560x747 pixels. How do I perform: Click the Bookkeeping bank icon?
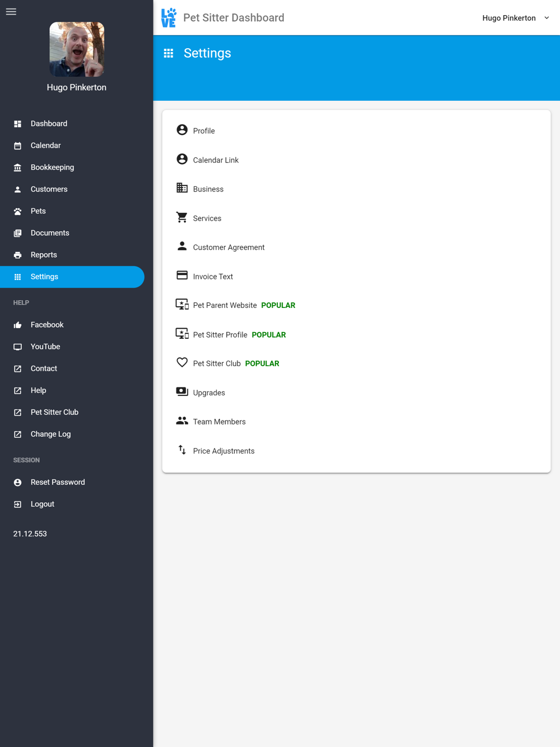[x=18, y=167]
